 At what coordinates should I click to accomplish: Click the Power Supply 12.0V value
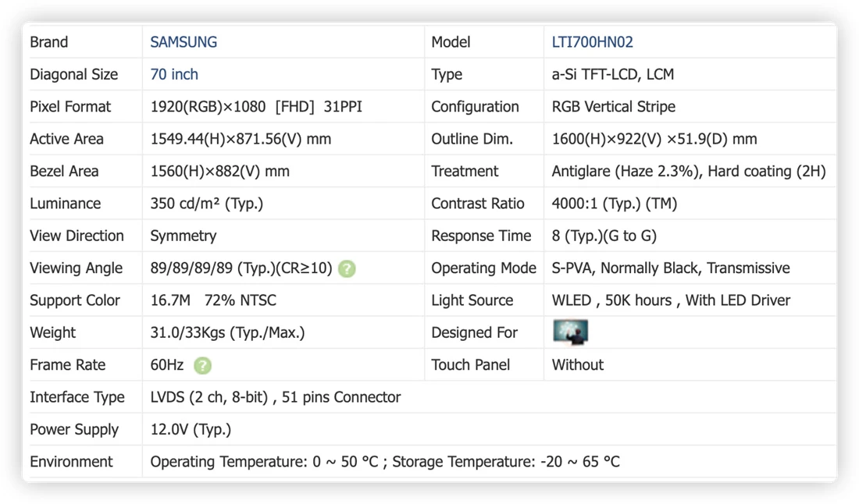pos(191,430)
